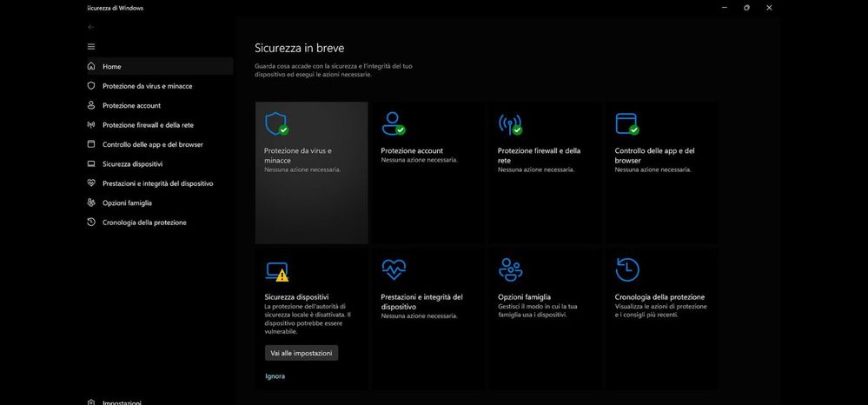Click the Sicurezza in breve heading

tap(299, 48)
